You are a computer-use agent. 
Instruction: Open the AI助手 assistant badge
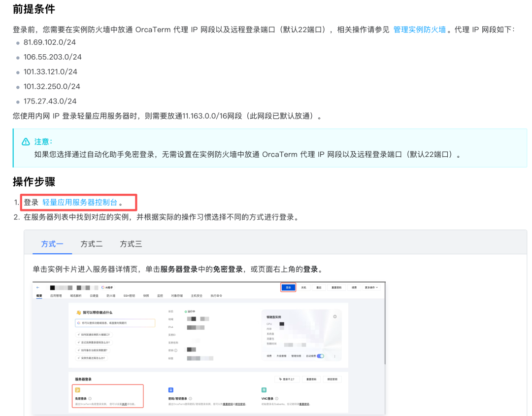[107, 287]
